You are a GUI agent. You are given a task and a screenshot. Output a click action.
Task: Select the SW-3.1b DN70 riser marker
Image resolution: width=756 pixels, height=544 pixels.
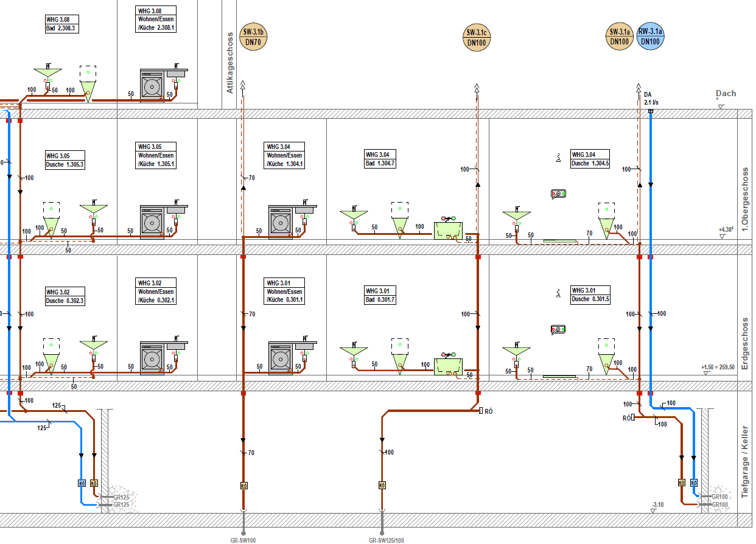coord(253,37)
